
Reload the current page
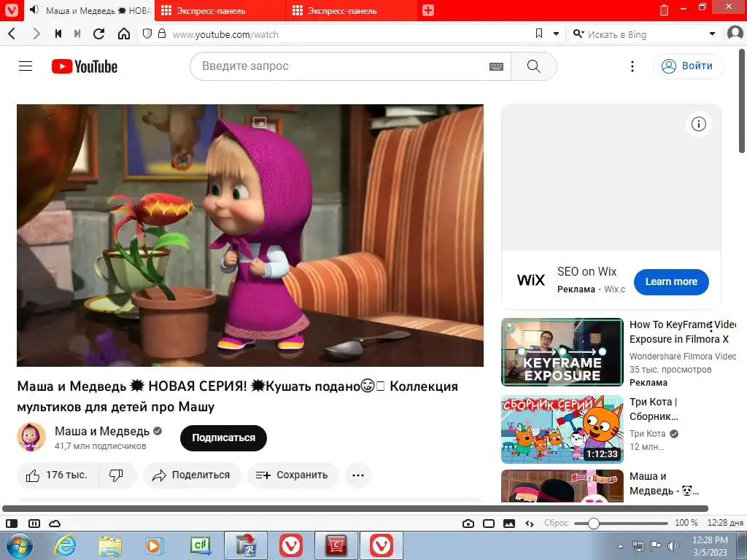coord(99,34)
